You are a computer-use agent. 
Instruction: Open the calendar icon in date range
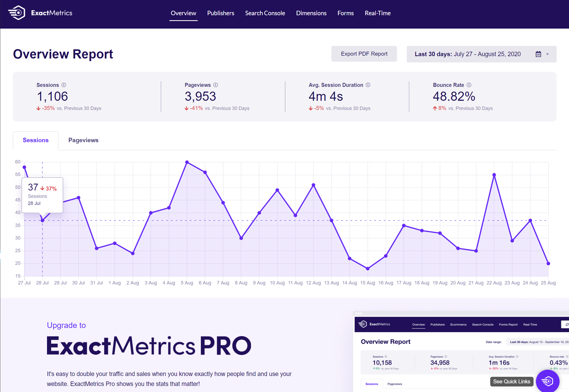[x=538, y=54]
